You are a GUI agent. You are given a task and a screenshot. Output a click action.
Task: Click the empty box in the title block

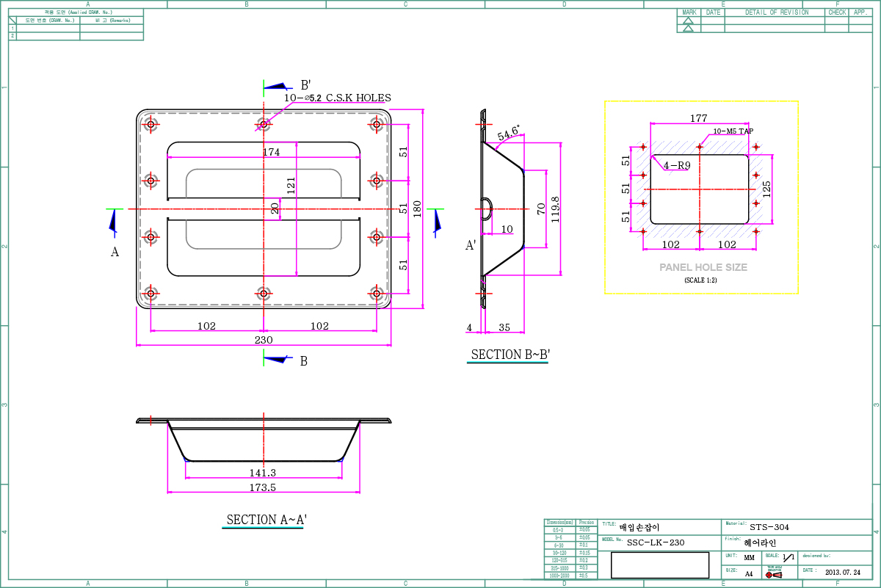click(x=660, y=565)
